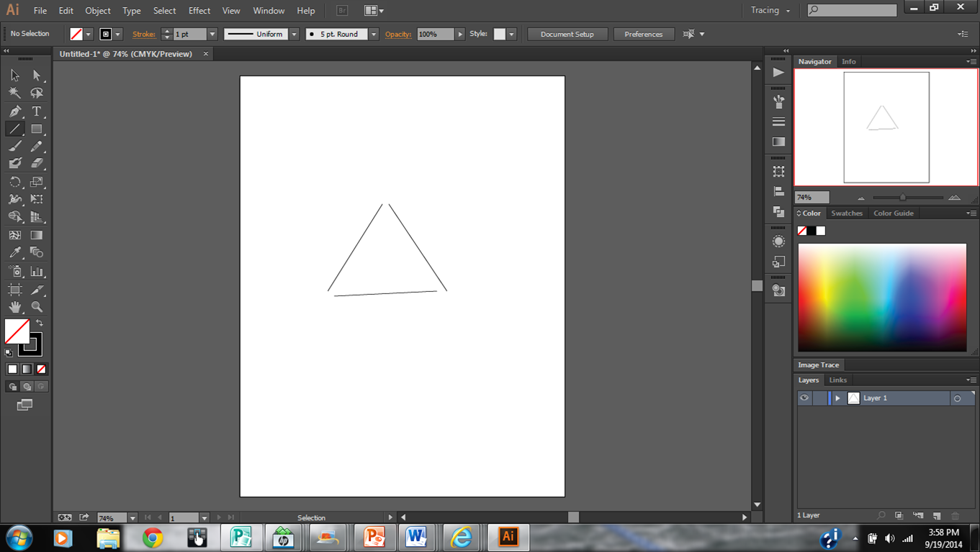Open the Object menu
The image size is (980, 552).
tap(98, 11)
